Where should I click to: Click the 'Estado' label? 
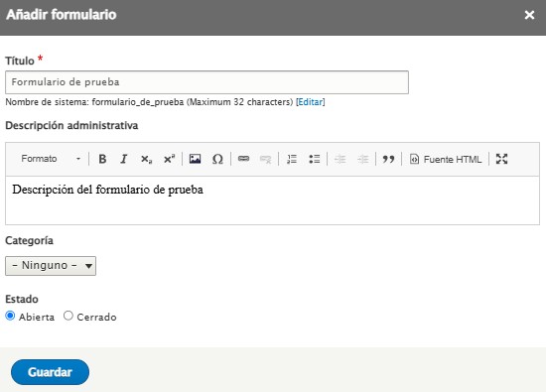22,299
